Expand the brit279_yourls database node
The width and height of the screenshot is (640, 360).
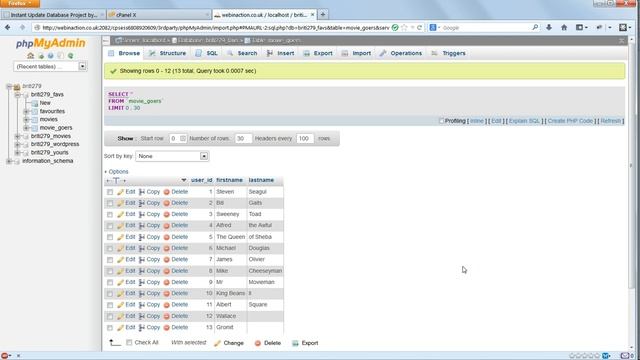coord(17,152)
